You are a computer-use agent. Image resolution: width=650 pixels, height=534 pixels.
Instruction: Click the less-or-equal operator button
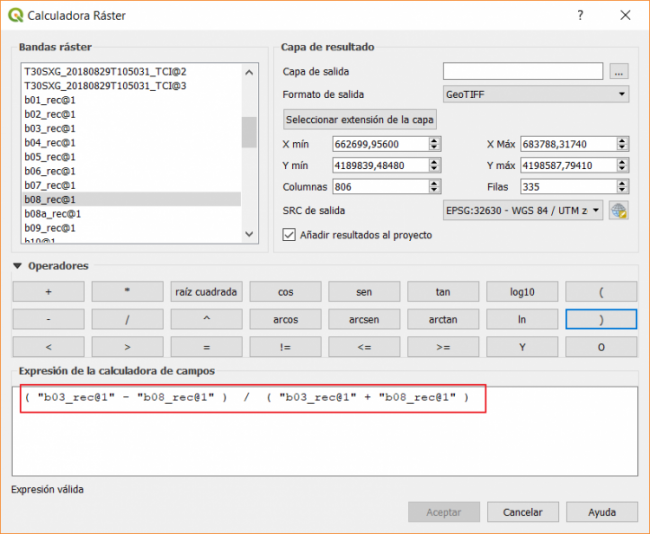364,347
